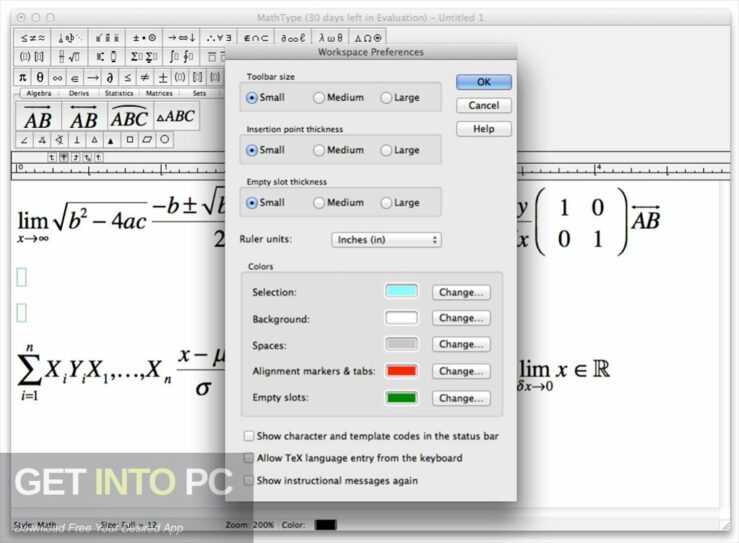Insert the triangle ABC expression
This screenshot has width=739, height=543.
click(x=176, y=116)
